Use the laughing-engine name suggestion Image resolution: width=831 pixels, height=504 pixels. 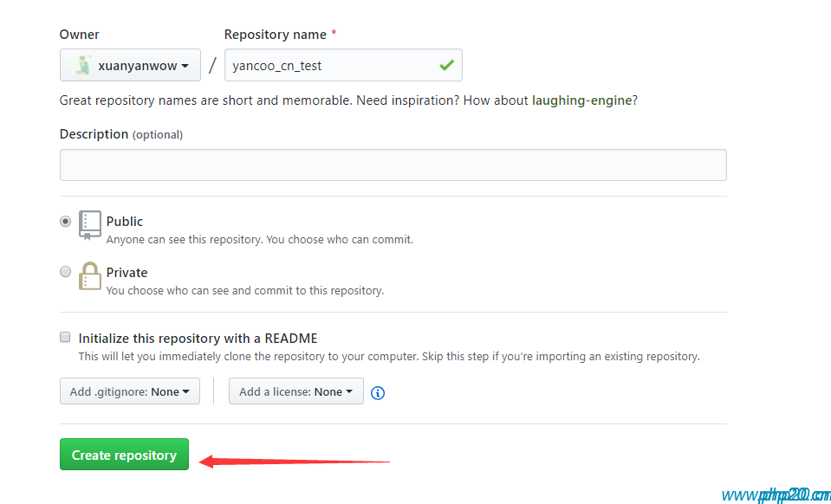(x=581, y=100)
